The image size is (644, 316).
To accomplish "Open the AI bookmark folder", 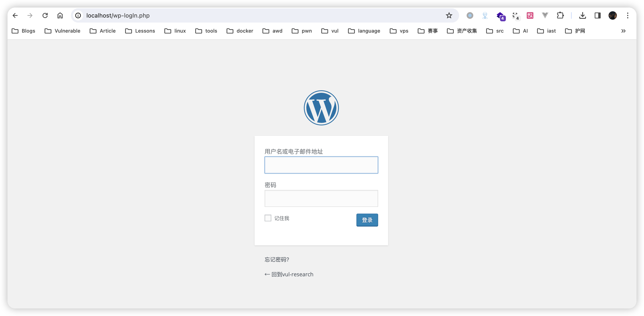I will coord(520,31).
